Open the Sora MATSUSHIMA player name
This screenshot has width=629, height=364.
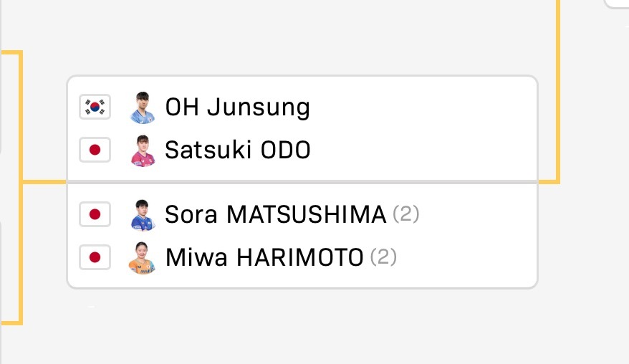coord(276,214)
